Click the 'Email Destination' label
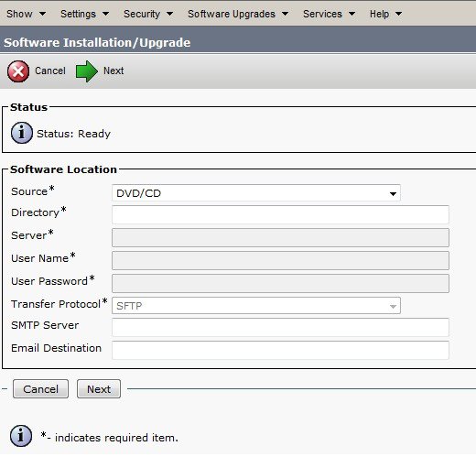476x457 pixels. 56,348
